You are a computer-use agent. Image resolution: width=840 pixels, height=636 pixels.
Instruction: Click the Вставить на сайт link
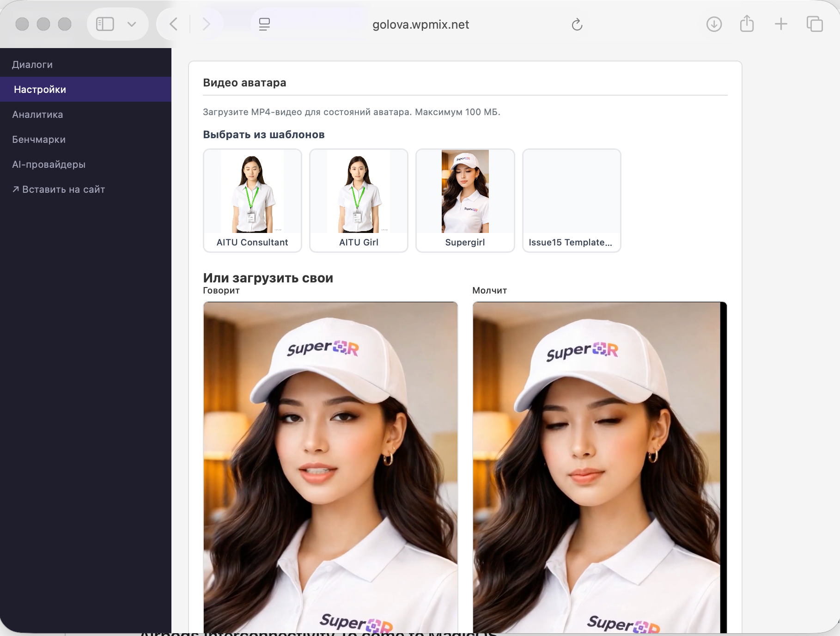click(x=85, y=189)
